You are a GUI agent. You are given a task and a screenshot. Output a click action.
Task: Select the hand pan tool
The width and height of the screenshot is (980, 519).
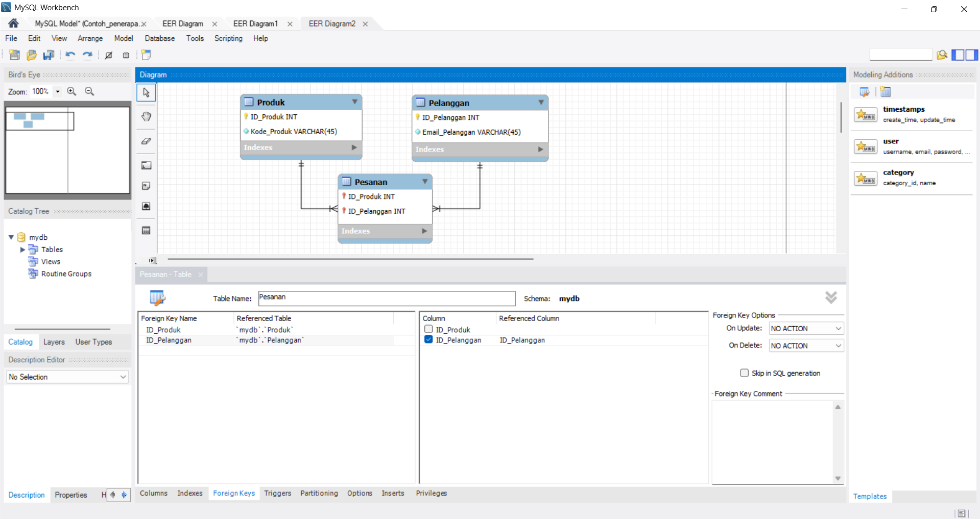(147, 116)
